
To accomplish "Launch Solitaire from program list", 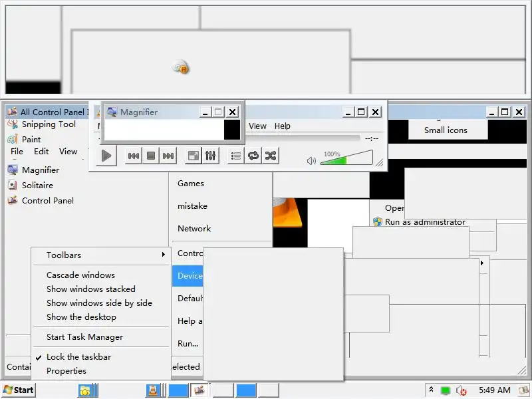I will [x=30, y=186].
